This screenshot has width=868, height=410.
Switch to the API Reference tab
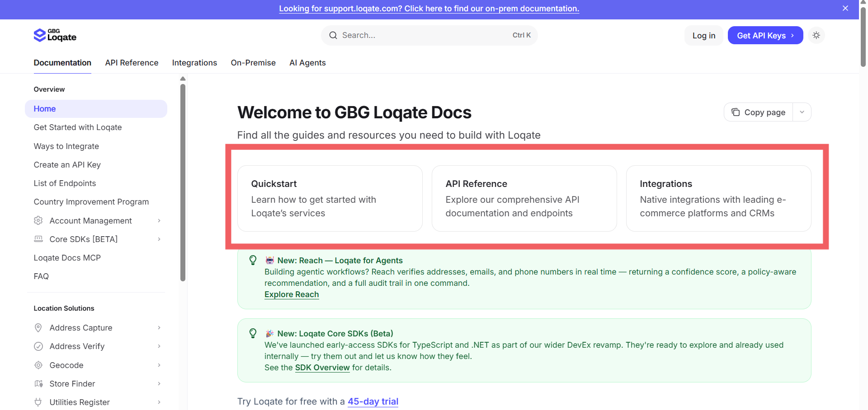pos(132,63)
